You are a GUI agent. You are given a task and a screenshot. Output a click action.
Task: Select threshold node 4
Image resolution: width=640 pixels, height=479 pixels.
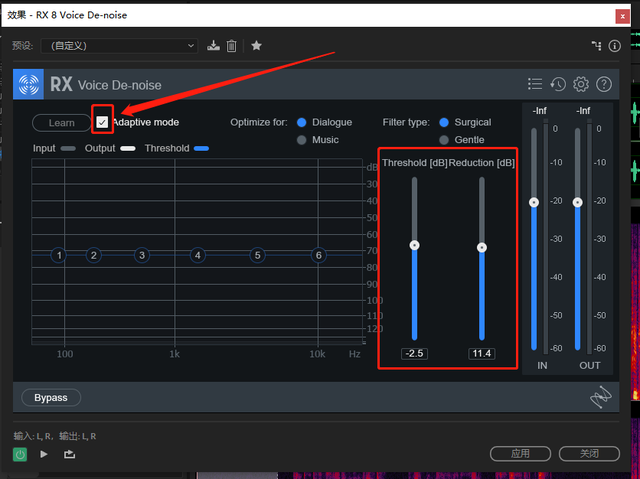198,255
